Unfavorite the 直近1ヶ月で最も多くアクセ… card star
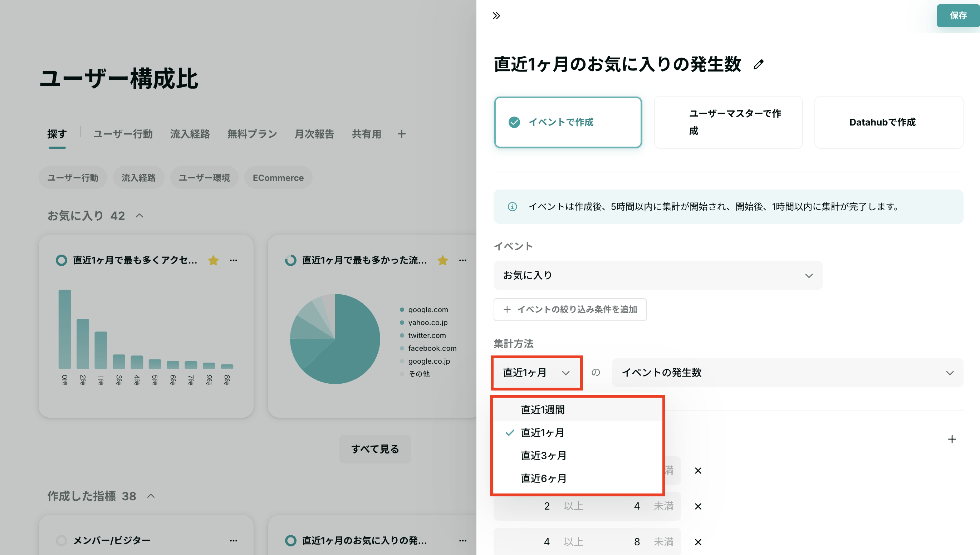Viewport: 980px width, 555px height. point(214,260)
